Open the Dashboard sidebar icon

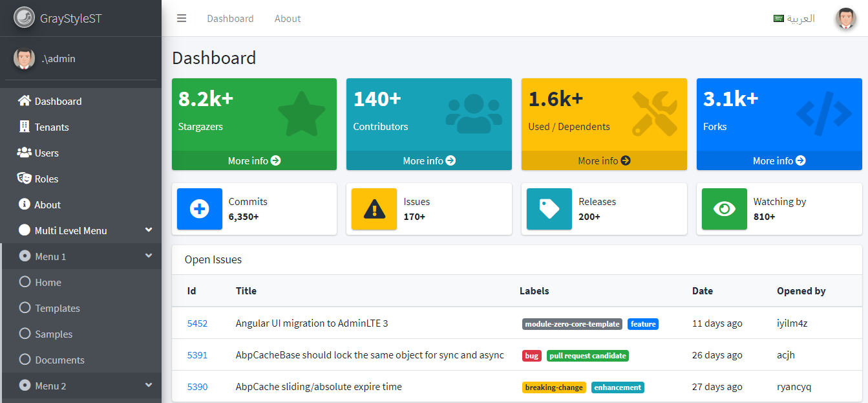[24, 101]
